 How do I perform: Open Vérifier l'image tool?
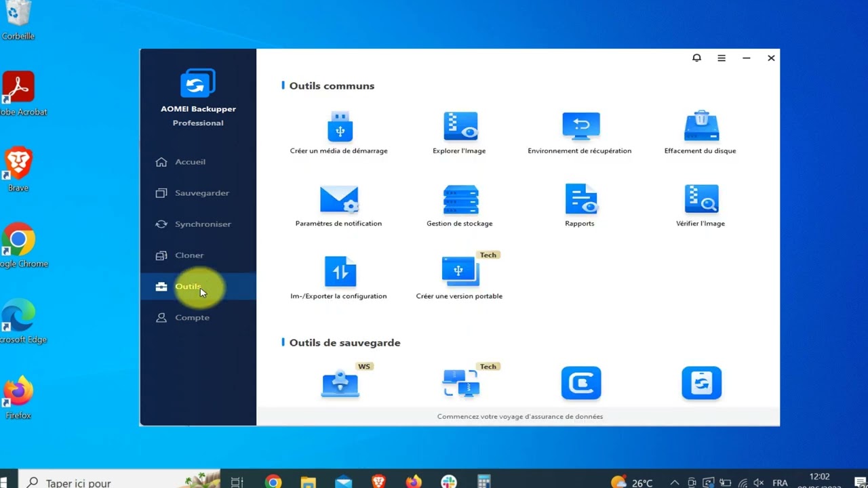[x=701, y=205]
